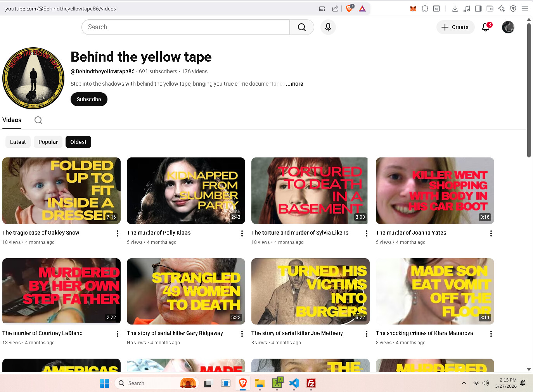Image resolution: width=533 pixels, height=392 pixels.
Task: Select the Oldest sort filter
Action: pos(78,142)
